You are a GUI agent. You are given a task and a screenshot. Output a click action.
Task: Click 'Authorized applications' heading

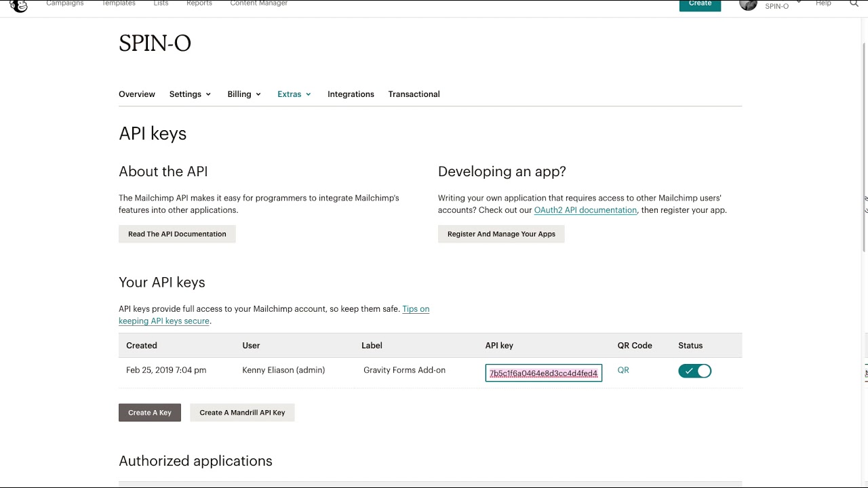195,461
